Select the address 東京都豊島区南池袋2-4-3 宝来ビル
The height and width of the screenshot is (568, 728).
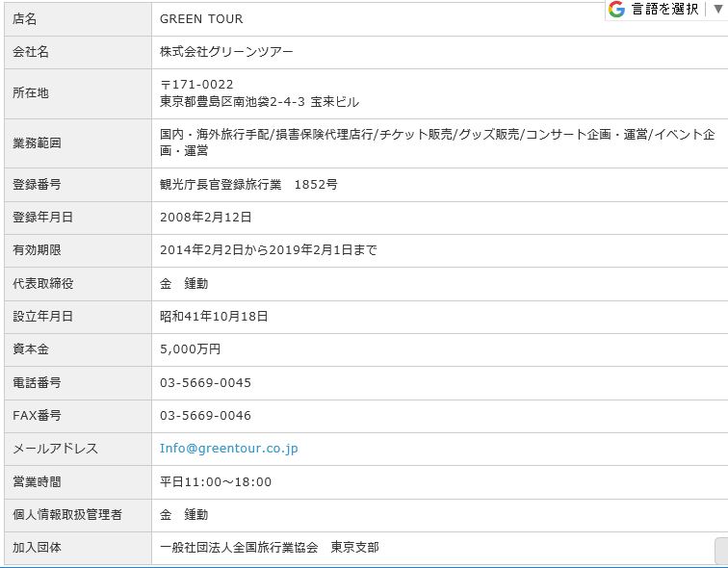[x=260, y=102]
